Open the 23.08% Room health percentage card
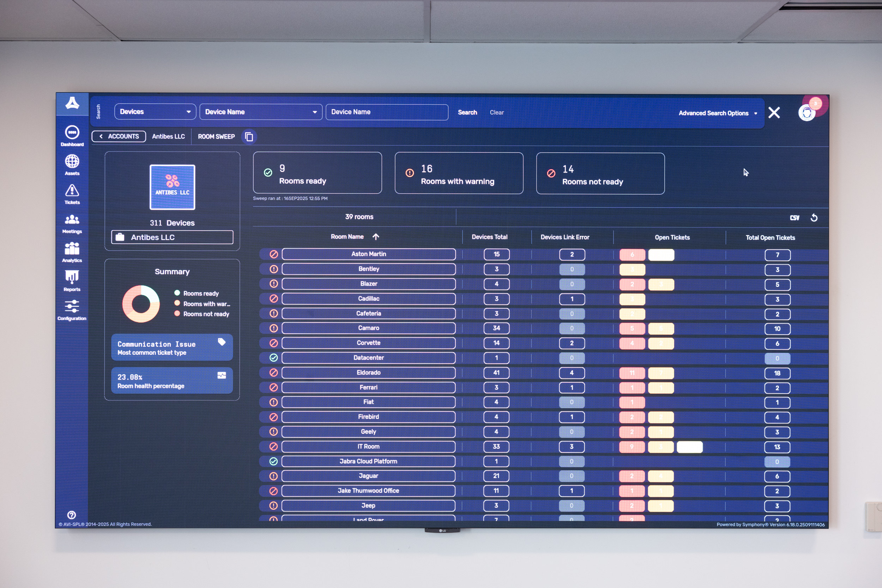882x588 pixels. point(172,381)
